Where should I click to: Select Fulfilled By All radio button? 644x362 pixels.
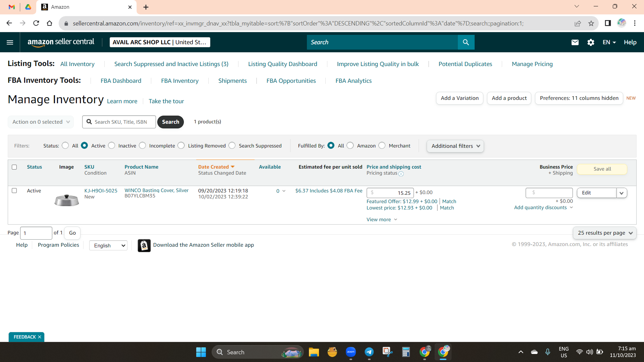331,145
